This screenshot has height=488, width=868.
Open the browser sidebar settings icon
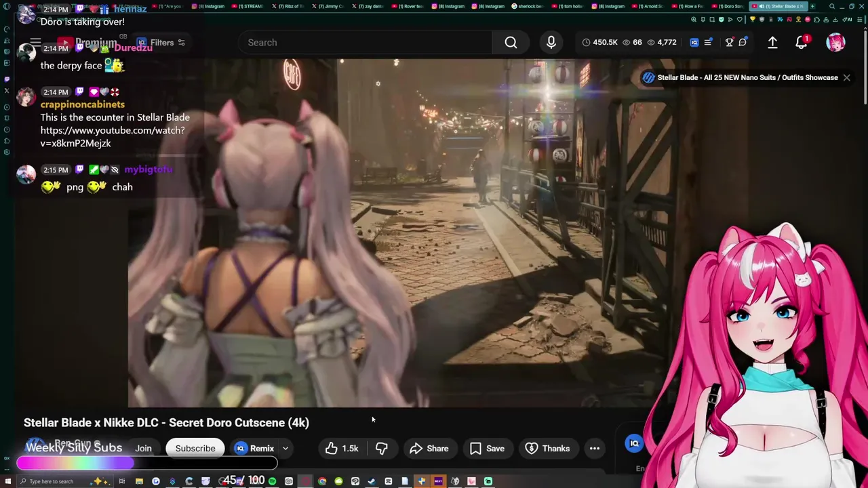(x=6, y=152)
